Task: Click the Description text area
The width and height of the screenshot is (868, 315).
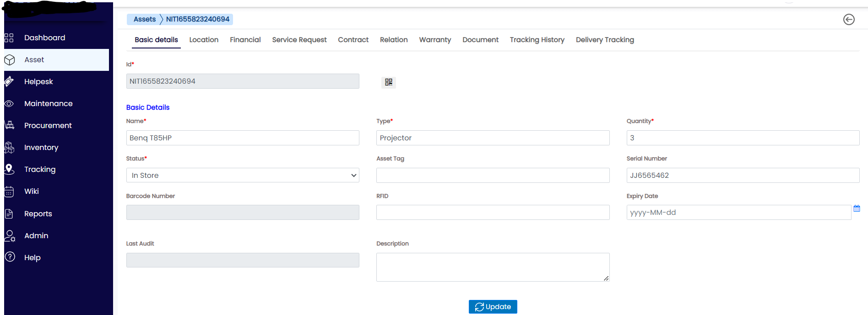Action: [x=493, y=267]
